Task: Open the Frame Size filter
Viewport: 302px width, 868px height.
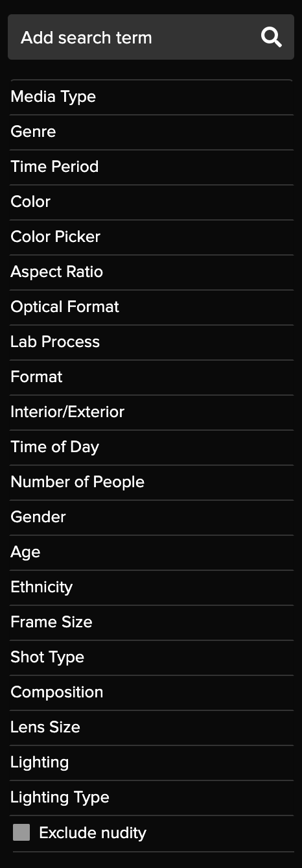Action: click(152, 623)
